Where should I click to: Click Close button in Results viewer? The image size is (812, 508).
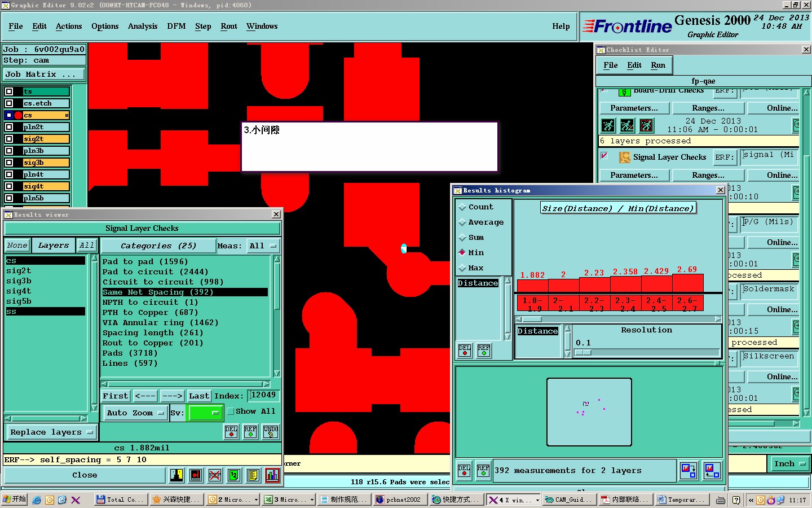(85, 475)
